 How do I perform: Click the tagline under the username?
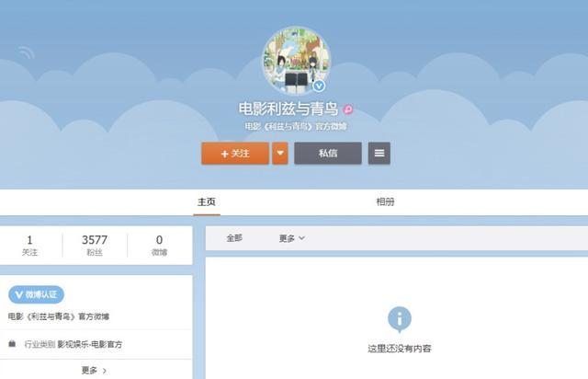point(296,127)
